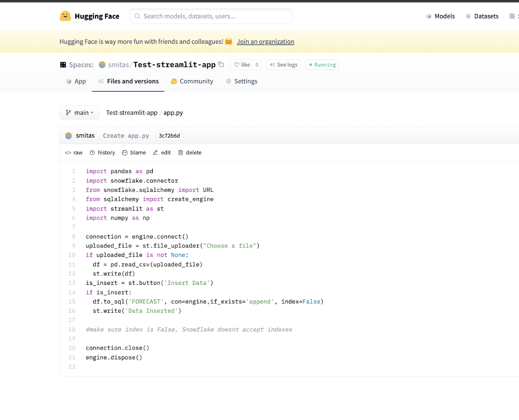Open See logs

click(x=284, y=65)
